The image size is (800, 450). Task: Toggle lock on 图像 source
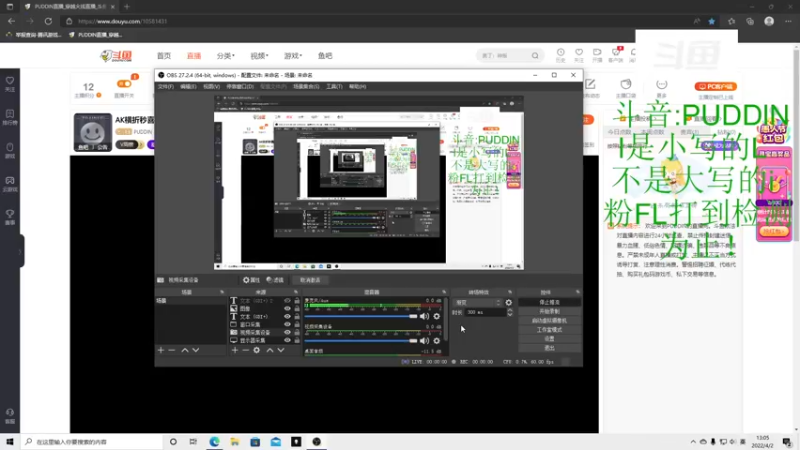tap(297, 309)
